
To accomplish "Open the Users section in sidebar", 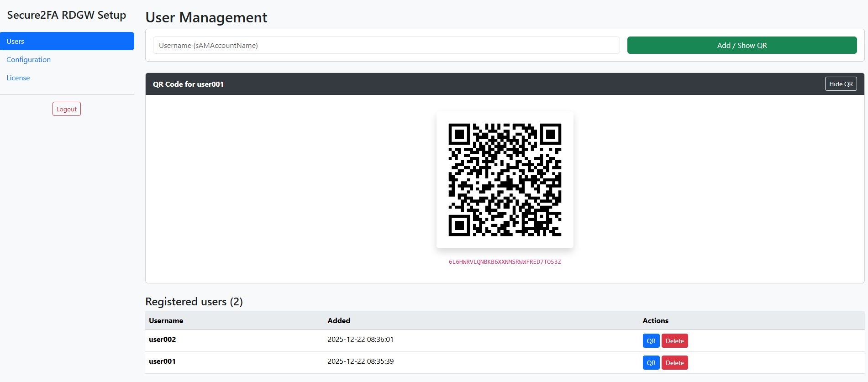I will [x=67, y=41].
